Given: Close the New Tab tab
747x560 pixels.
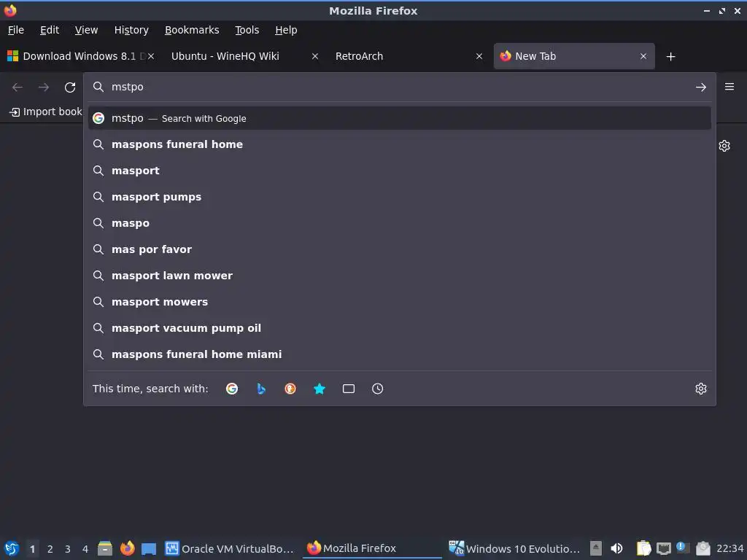Looking at the screenshot, I should click(x=643, y=56).
